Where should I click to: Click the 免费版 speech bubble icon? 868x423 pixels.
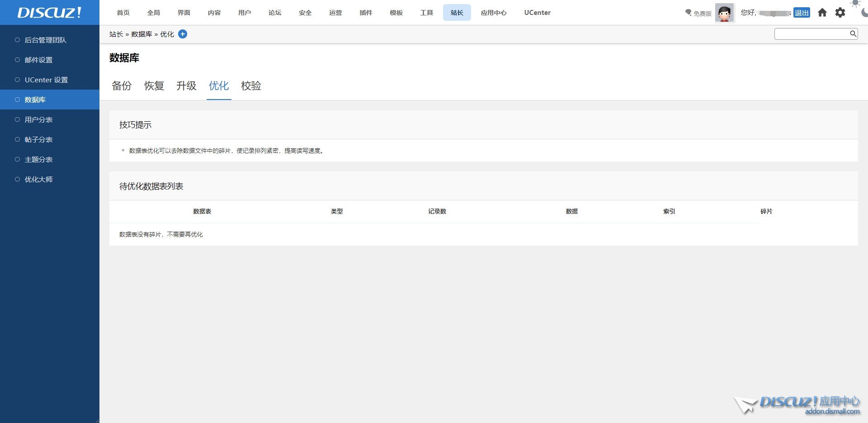(x=688, y=13)
